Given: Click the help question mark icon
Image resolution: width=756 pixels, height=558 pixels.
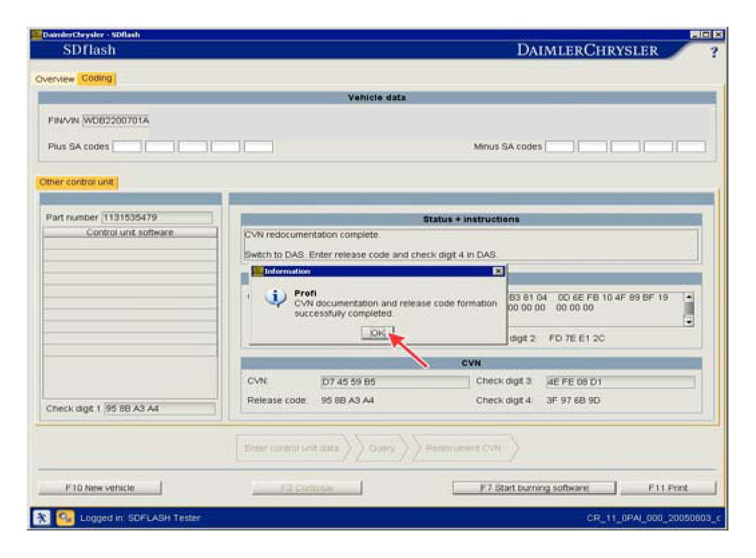Looking at the screenshot, I should [x=713, y=53].
